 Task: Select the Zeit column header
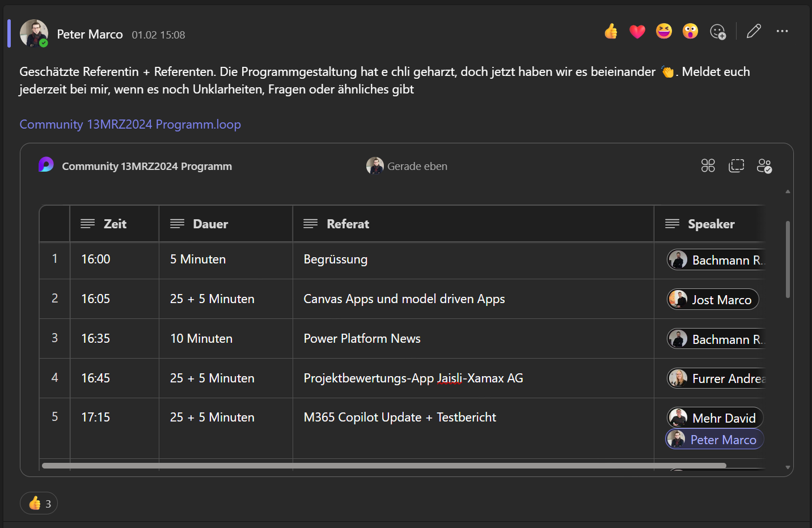(115, 224)
